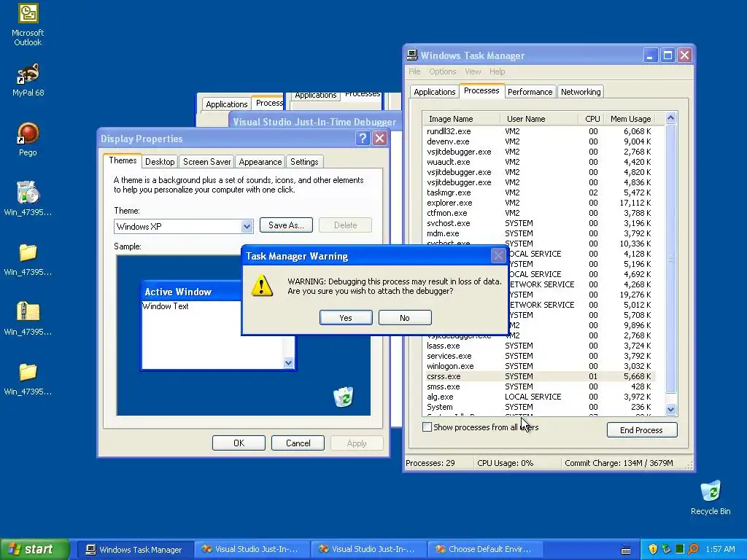
Task: Switch to Choose Default Environment taskbar button
Action: (x=485, y=550)
